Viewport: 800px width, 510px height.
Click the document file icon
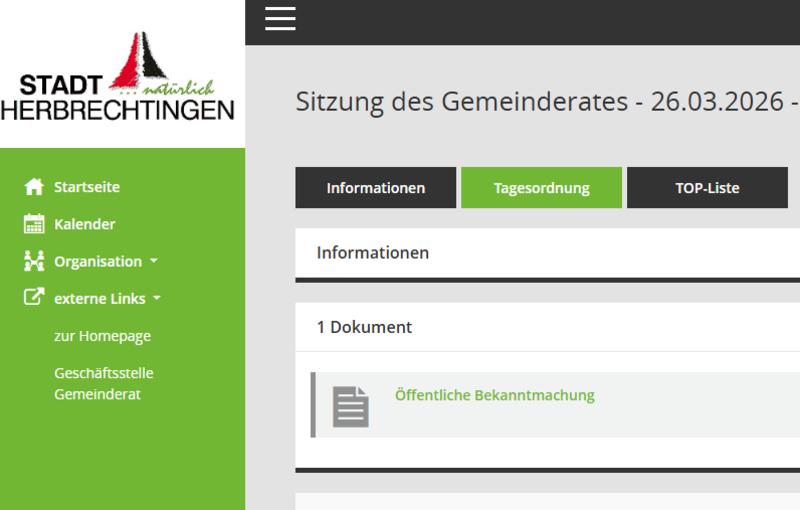coord(350,406)
